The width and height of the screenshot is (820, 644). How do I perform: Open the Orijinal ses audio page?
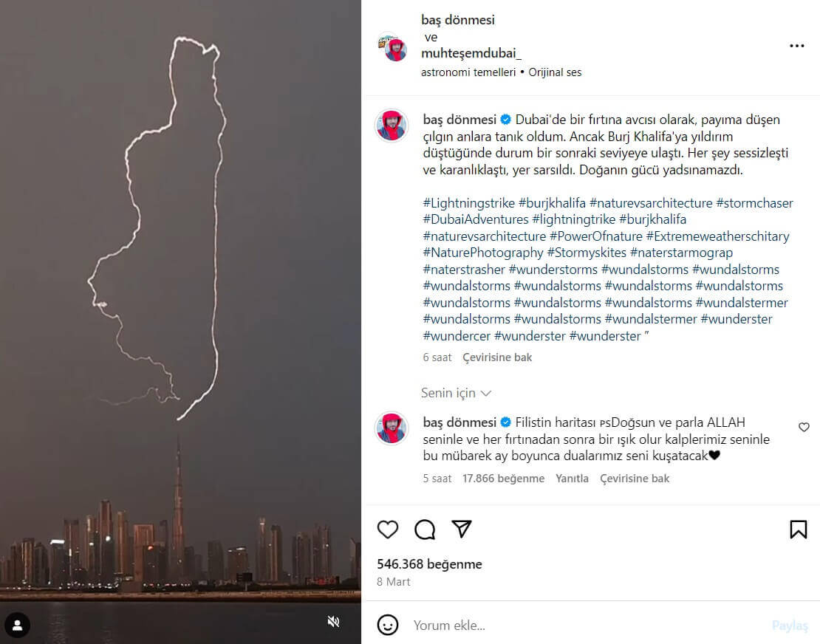tap(555, 72)
